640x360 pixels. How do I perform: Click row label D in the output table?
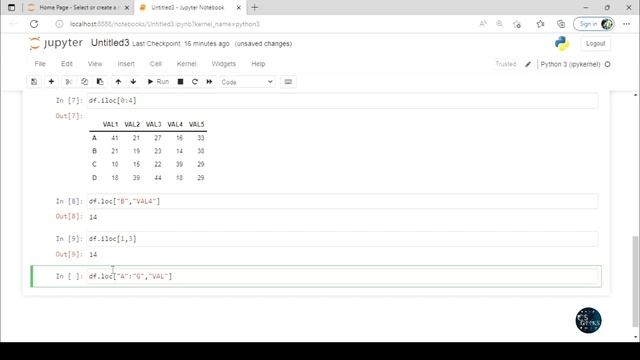point(94,178)
